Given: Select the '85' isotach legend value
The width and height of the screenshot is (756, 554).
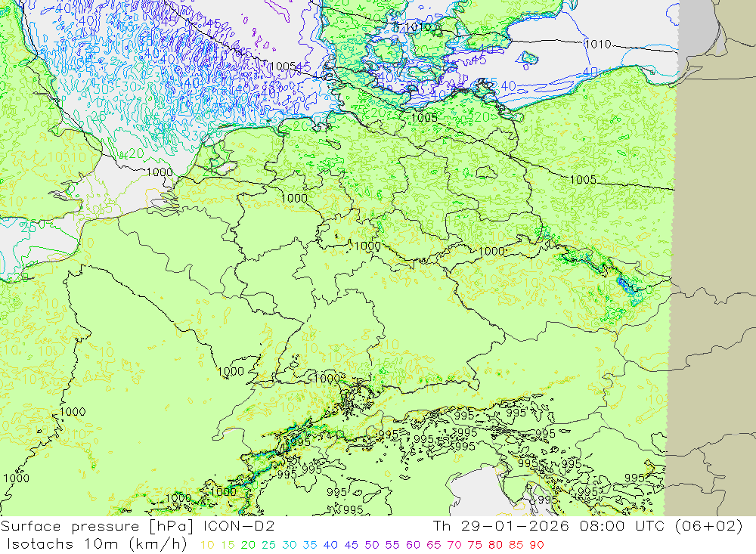Looking at the screenshot, I should [516, 545].
